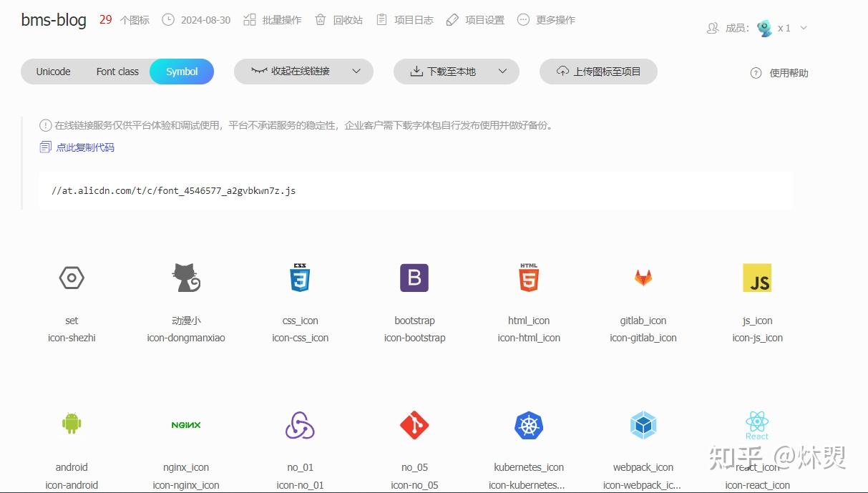Click the 29 个图标 count text
868x493 pixels.
click(x=124, y=20)
